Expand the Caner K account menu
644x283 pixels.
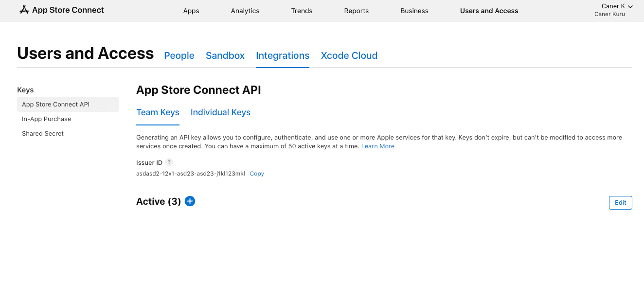pos(614,6)
